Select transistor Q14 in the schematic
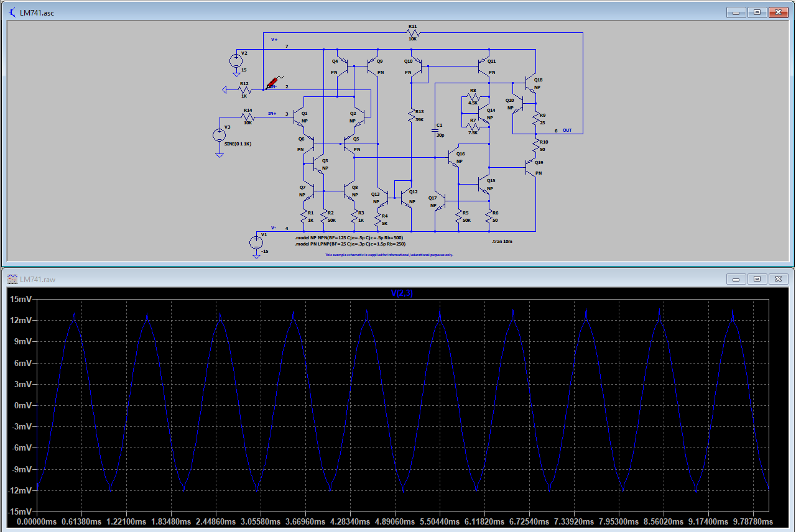This screenshot has height=532, width=796. pos(485,114)
